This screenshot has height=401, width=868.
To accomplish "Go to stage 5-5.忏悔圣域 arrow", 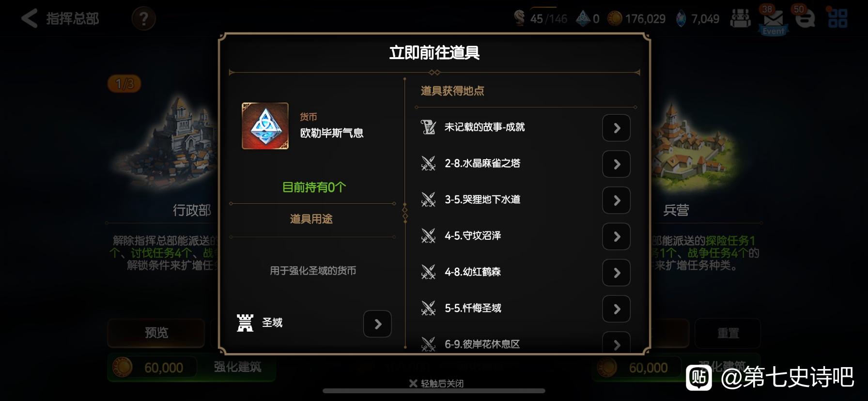I will click(616, 309).
